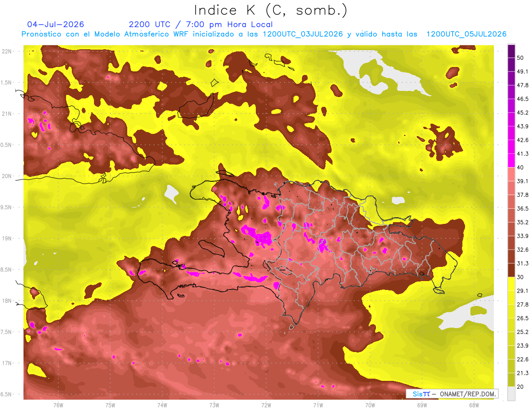532x411 pixels.
Task: Click the 70W longitude axis label
Action: (370, 405)
